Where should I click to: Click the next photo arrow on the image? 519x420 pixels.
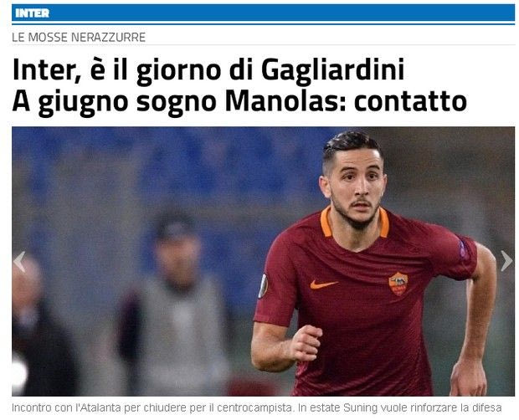tap(506, 261)
